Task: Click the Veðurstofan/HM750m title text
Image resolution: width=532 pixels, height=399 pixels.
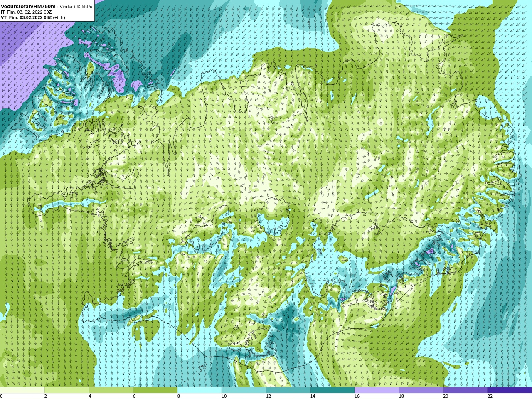Action: 28,7
